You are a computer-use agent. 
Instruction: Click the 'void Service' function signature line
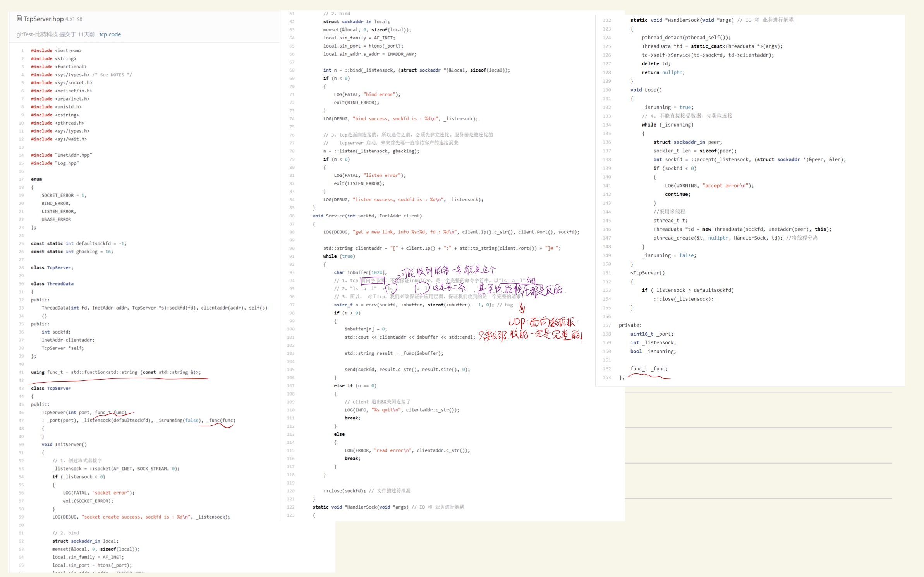coord(367,216)
